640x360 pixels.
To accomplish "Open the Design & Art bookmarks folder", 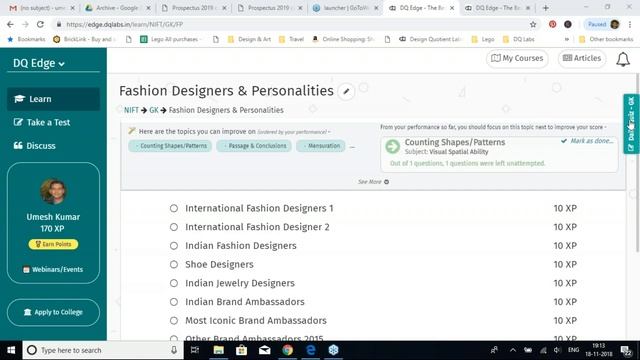I will (249, 40).
